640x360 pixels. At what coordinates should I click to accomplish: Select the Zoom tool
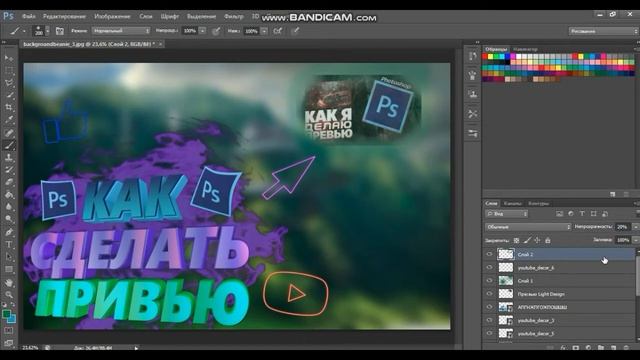pos(9,295)
